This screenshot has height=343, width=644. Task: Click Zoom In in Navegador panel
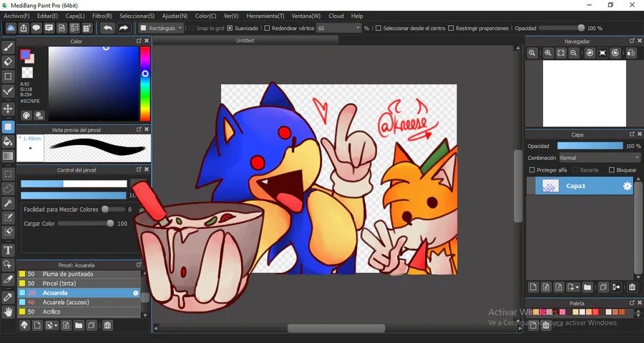click(x=548, y=52)
